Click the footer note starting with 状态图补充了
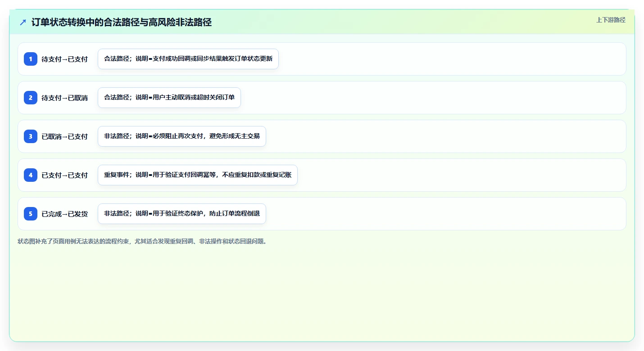 [x=143, y=241]
